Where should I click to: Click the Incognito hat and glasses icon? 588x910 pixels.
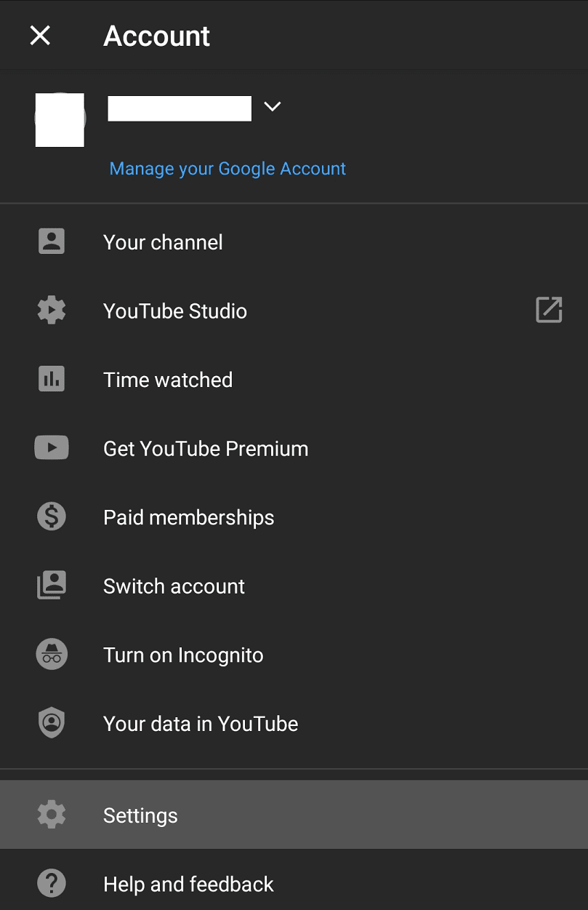[x=52, y=655]
